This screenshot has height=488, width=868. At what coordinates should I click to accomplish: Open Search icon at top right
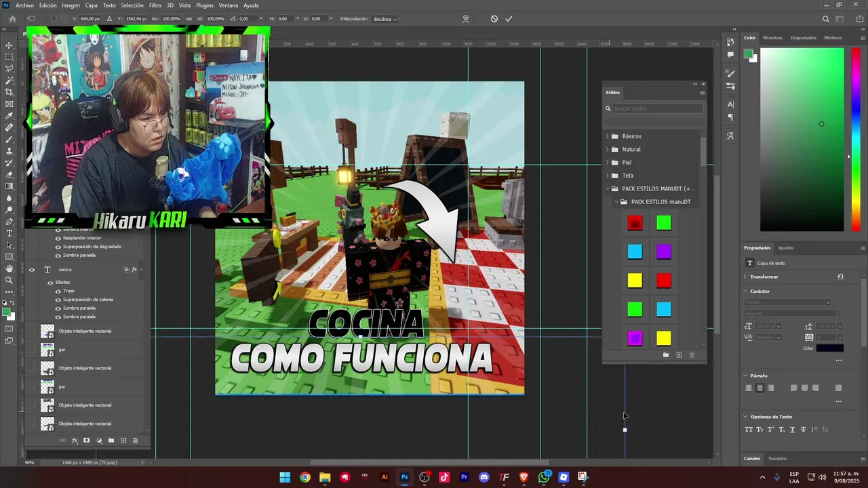(825, 19)
